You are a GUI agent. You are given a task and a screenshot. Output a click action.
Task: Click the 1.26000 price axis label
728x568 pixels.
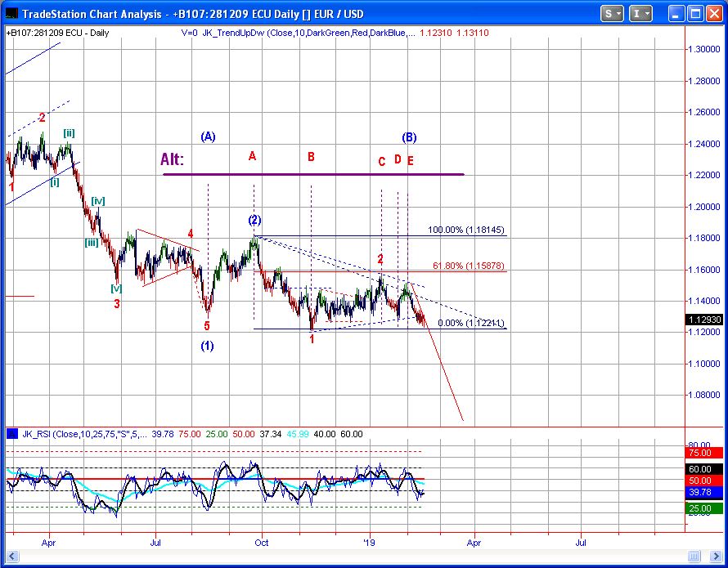pos(704,112)
